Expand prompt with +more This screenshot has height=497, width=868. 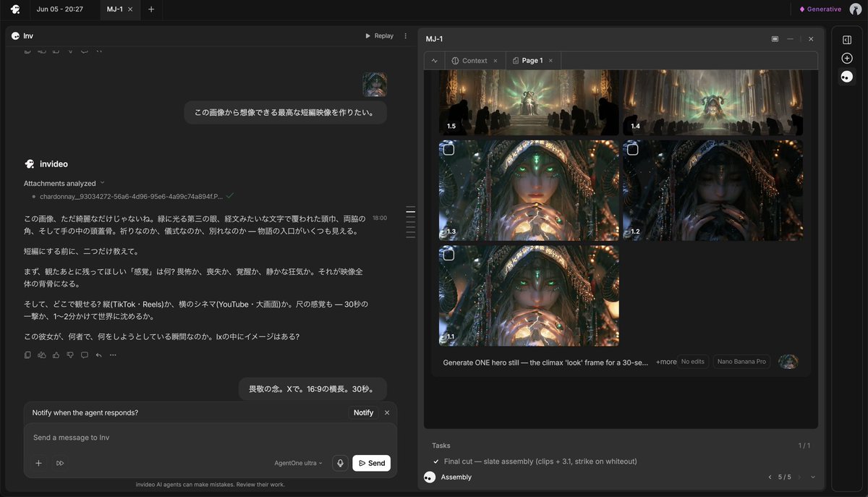666,362
